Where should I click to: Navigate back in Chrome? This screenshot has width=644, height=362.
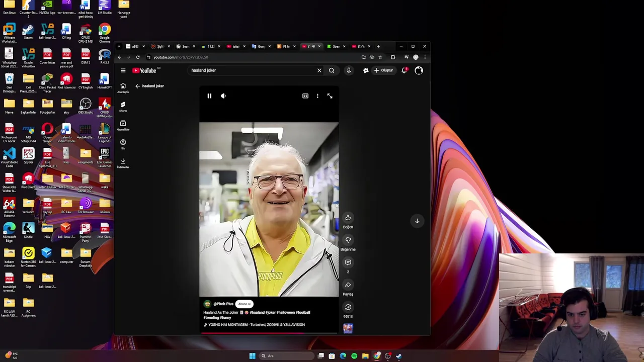pos(120,57)
